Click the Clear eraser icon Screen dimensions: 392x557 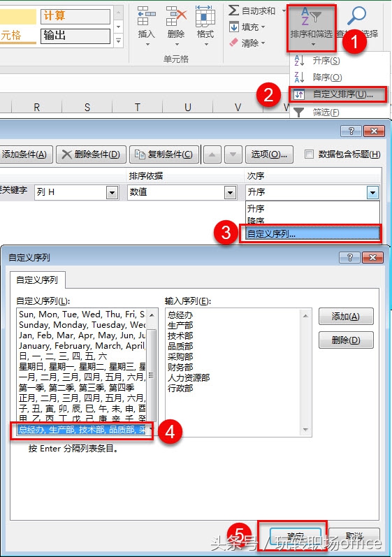[x=233, y=43]
